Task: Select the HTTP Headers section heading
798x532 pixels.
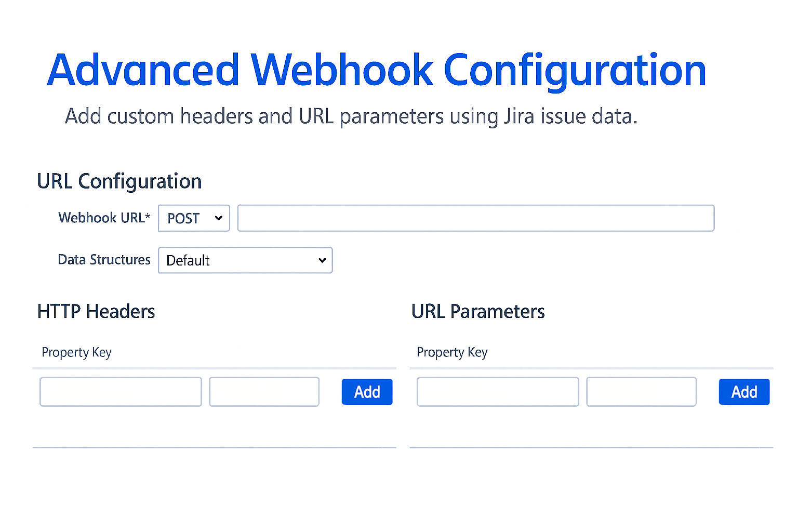Action: click(96, 312)
